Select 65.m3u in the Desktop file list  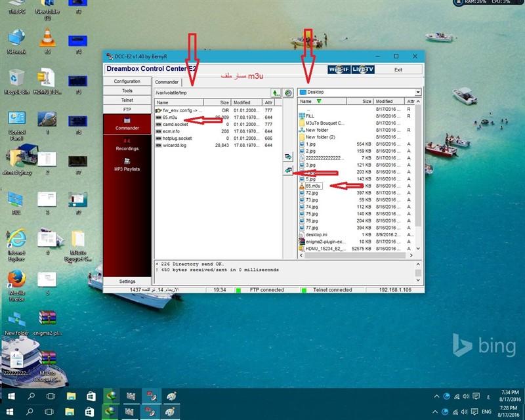pyautogui.click(x=314, y=186)
